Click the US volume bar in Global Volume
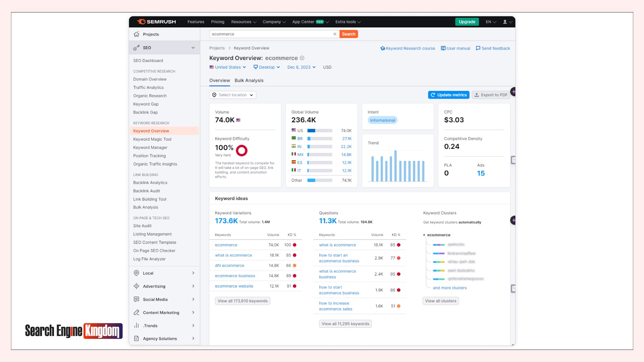The width and height of the screenshot is (644, 362). coord(320,131)
